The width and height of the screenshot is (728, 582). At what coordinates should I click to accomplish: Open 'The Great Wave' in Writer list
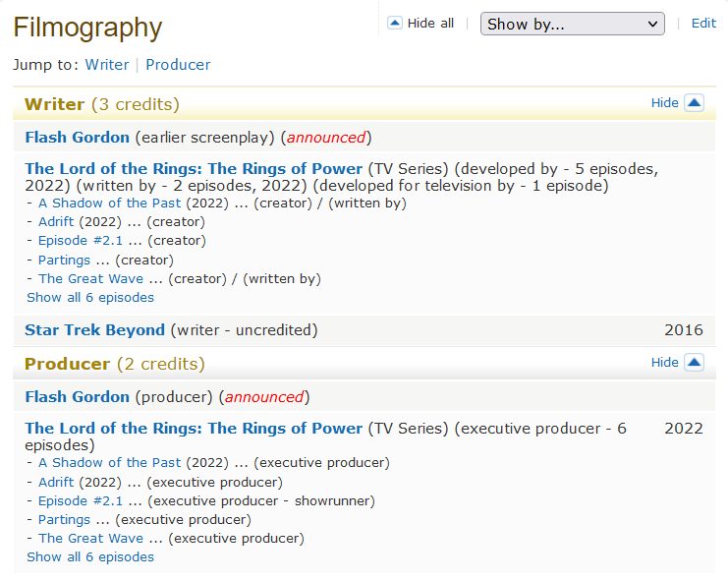pyautogui.click(x=91, y=278)
